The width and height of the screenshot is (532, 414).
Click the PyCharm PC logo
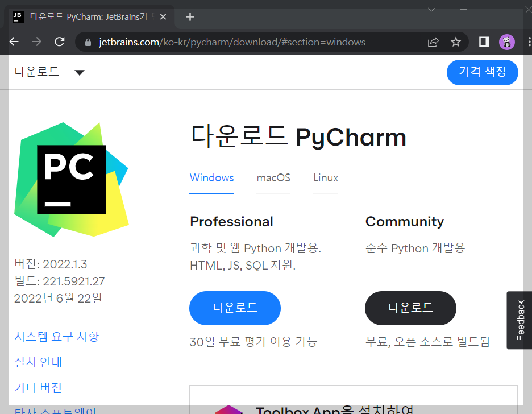click(x=71, y=180)
